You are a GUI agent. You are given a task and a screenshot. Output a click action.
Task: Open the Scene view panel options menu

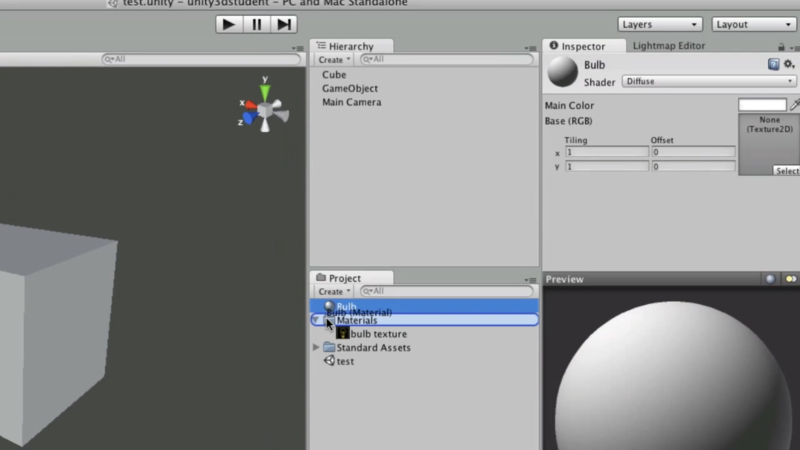(x=298, y=48)
